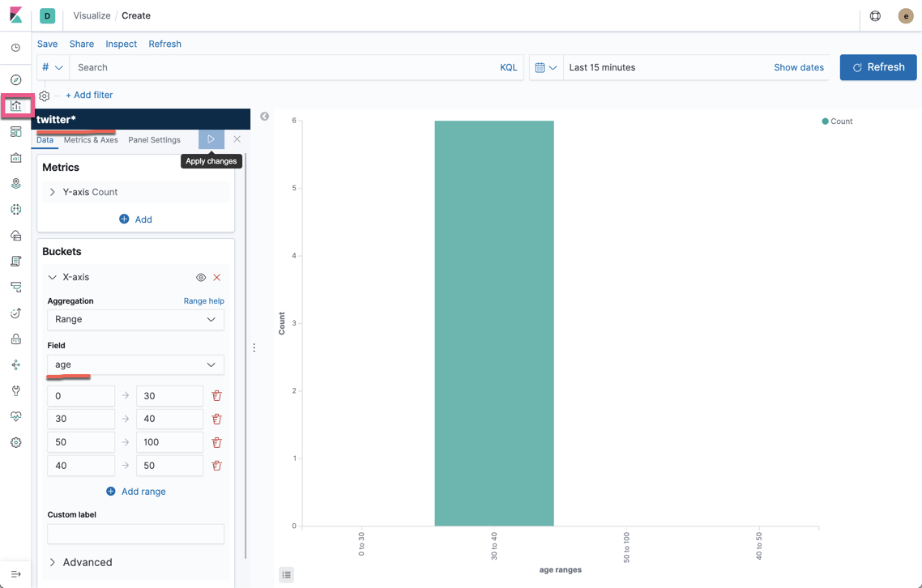Image resolution: width=922 pixels, height=588 pixels.
Task: Open SIEM lock icon in sidebar
Action: coord(16,339)
